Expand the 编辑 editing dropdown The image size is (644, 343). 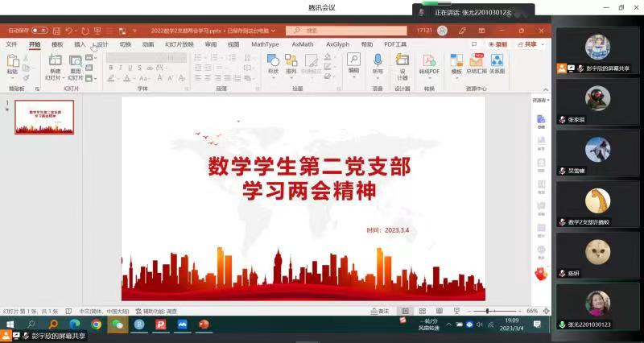pyautogui.click(x=353, y=64)
